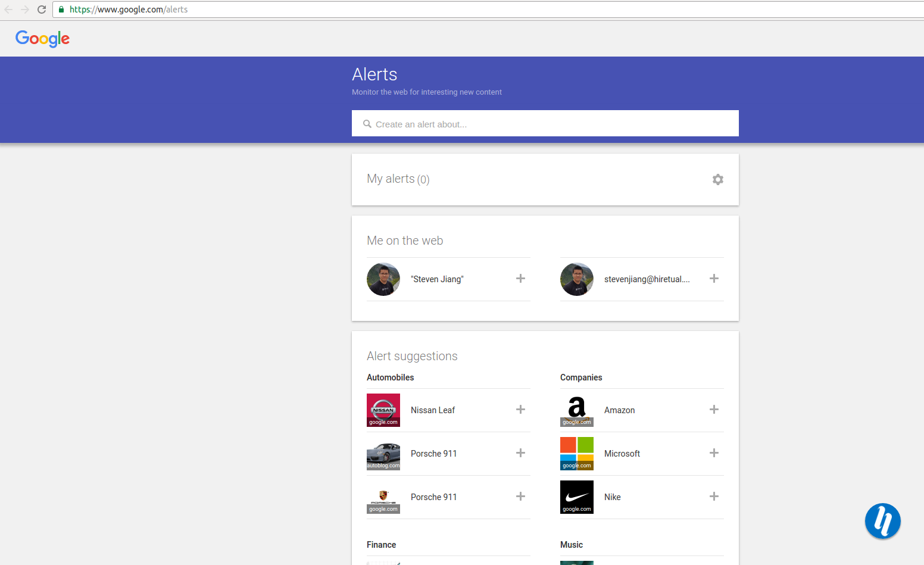Select the "Steven Jiang" suggestion text
The width and height of the screenshot is (924, 565).
(437, 279)
